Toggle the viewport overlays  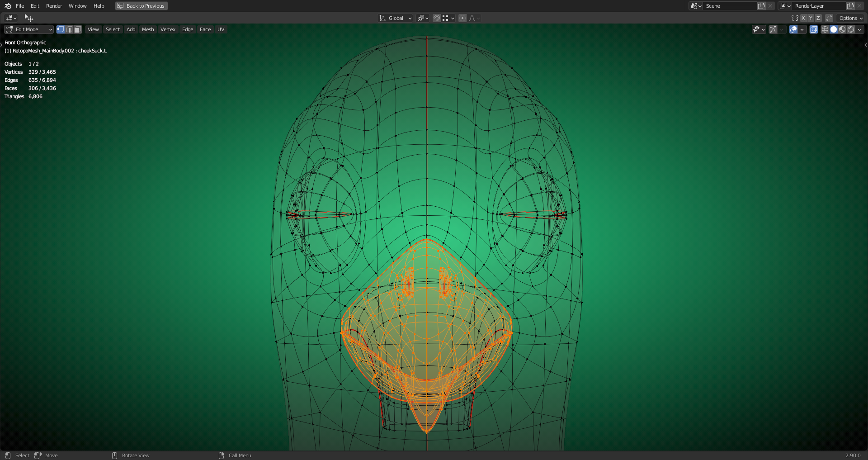793,29
